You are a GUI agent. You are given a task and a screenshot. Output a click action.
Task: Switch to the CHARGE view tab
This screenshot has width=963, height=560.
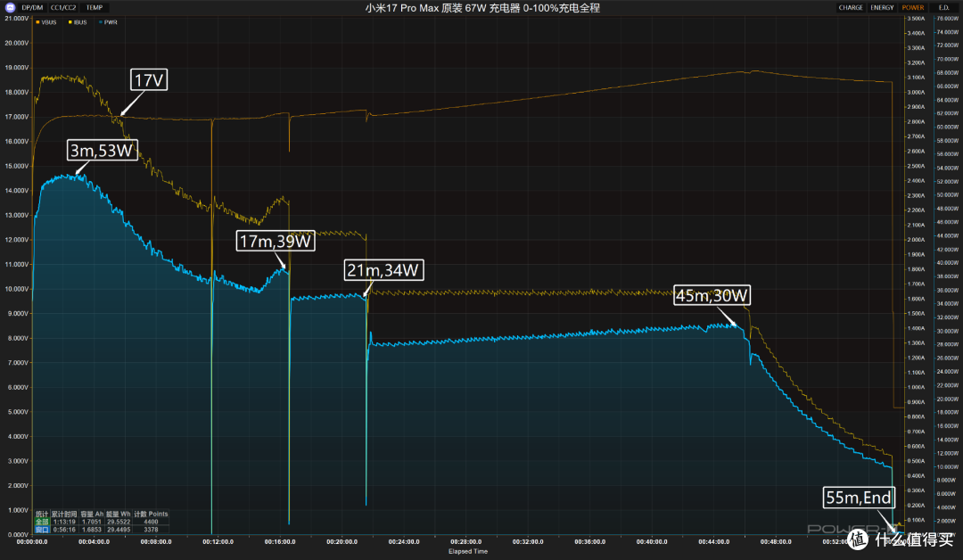pos(851,7)
